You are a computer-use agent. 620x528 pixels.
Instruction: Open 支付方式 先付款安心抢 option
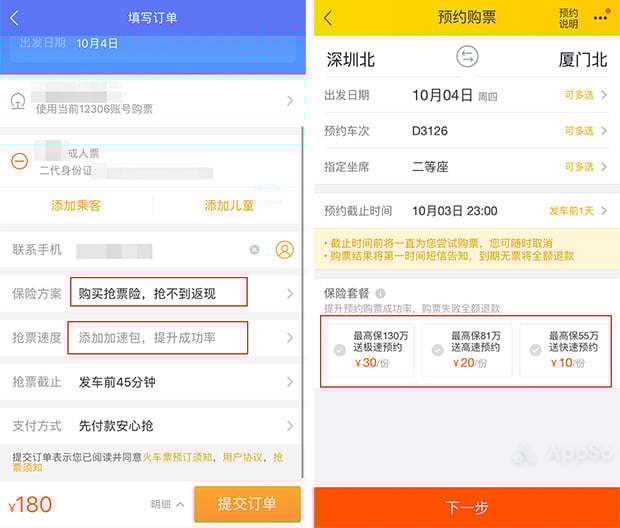click(152, 426)
